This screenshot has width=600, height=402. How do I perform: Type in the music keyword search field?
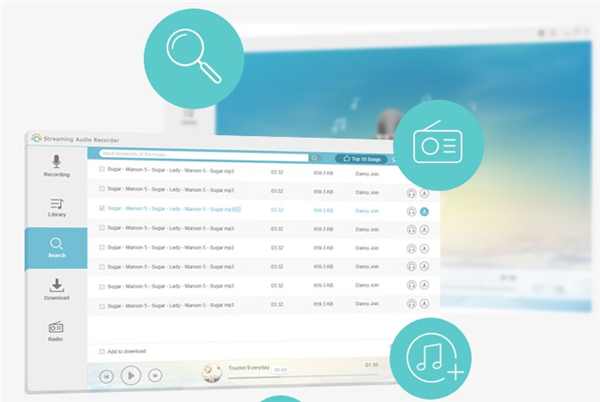pyautogui.click(x=200, y=157)
